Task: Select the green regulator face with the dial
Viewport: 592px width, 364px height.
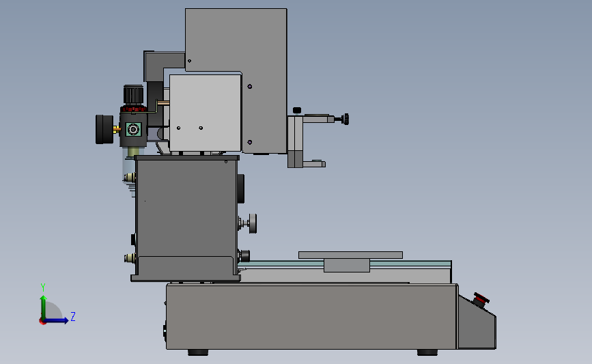Action: (133, 130)
